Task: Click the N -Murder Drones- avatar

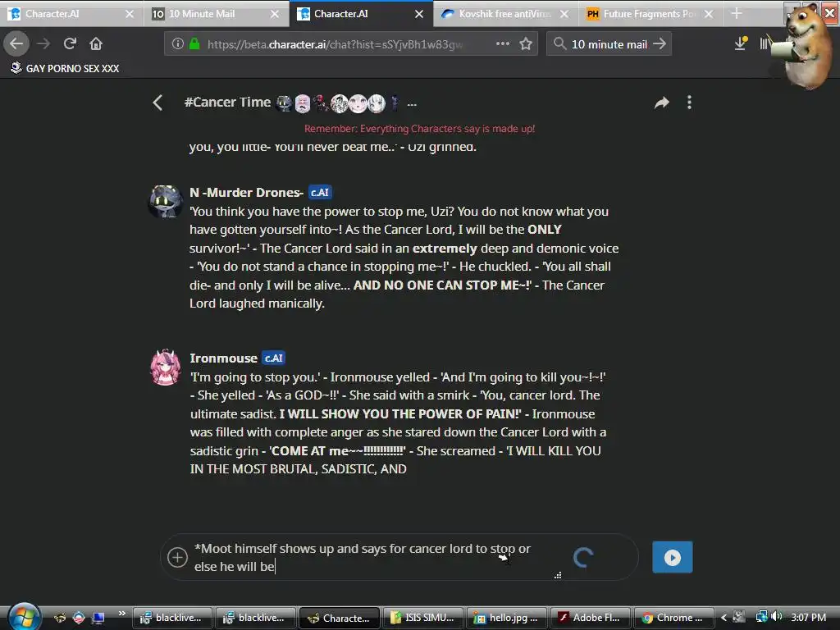Action: [x=165, y=202]
